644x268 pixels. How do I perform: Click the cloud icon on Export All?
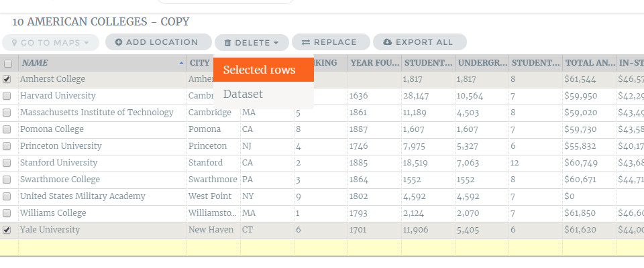[387, 42]
